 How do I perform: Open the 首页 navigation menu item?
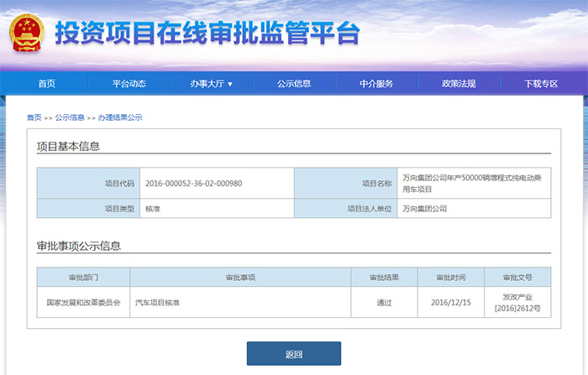47,84
